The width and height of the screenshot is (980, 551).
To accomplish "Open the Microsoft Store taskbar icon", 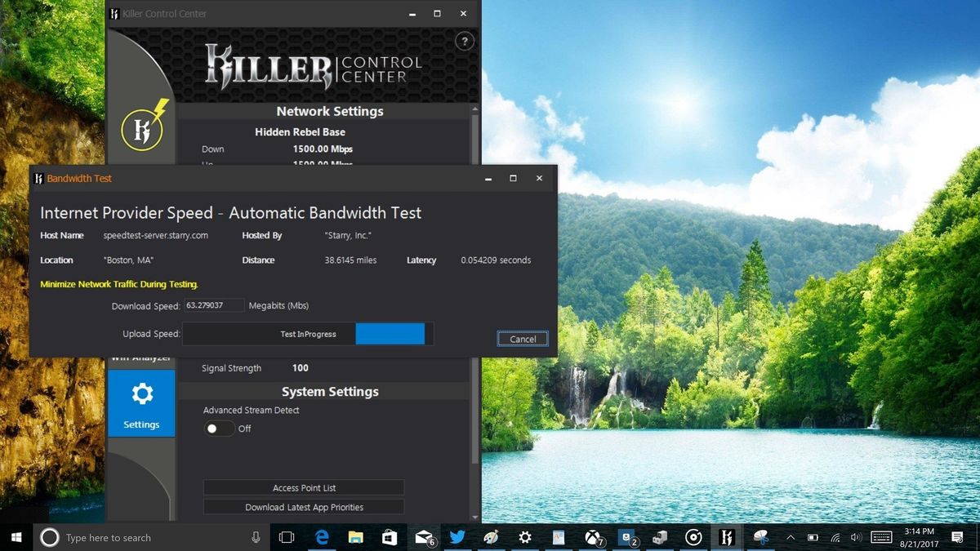I will click(x=390, y=537).
